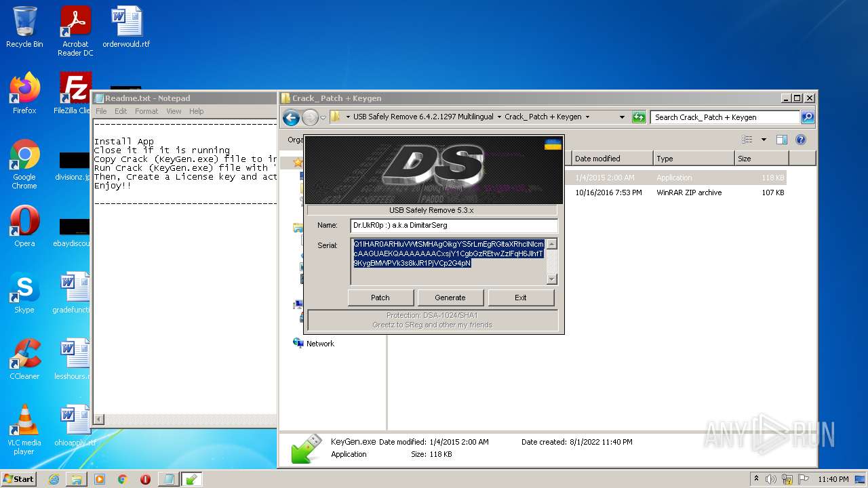Sort files by Type column header

[x=694, y=159]
